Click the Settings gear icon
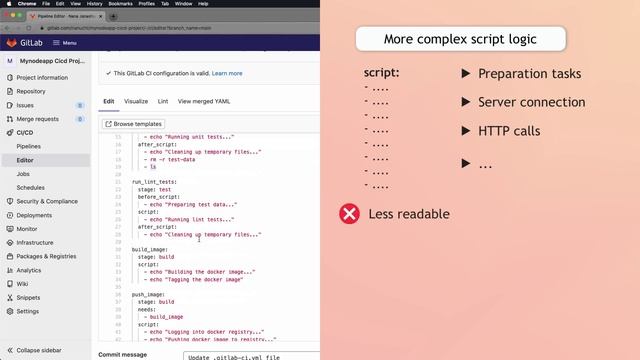 10,311
